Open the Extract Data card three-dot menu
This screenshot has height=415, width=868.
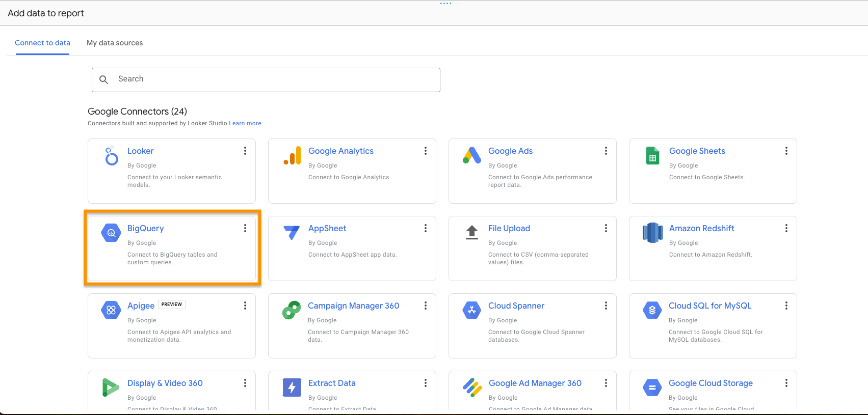pyautogui.click(x=426, y=383)
